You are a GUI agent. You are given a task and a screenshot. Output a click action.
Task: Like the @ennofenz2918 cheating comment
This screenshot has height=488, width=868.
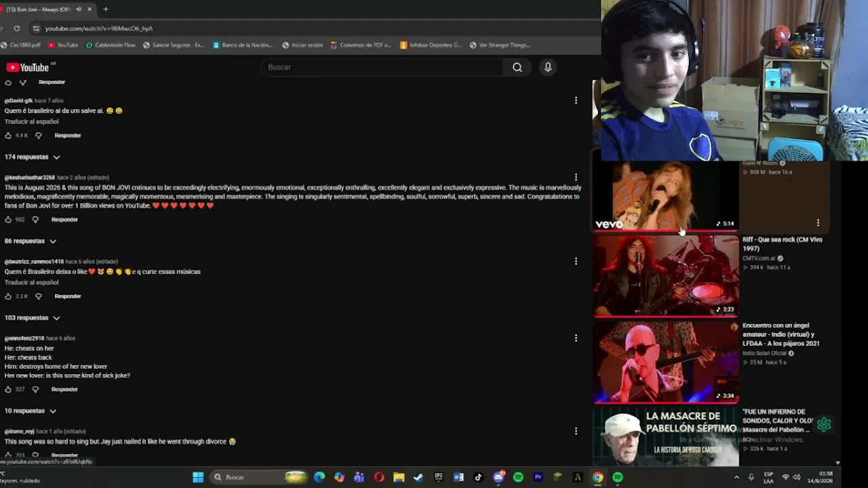pyautogui.click(x=8, y=389)
